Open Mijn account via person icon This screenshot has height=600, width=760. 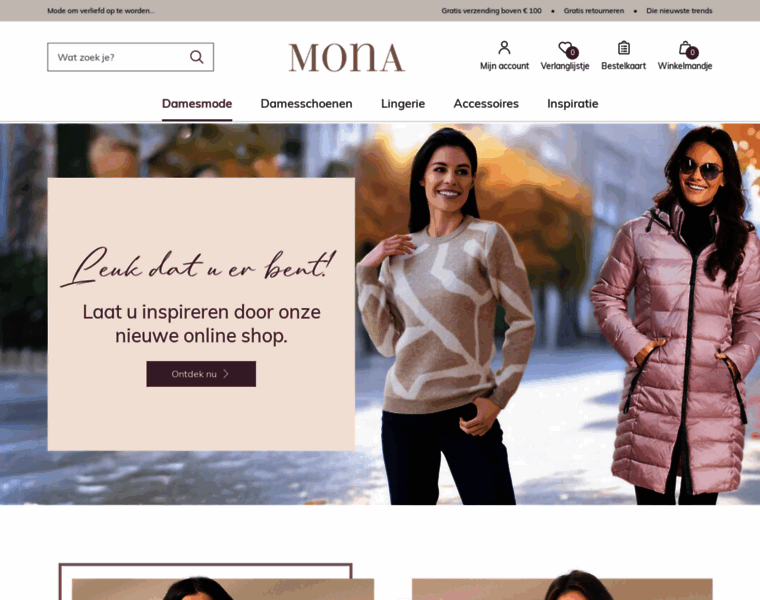click(x=504, y=47)
